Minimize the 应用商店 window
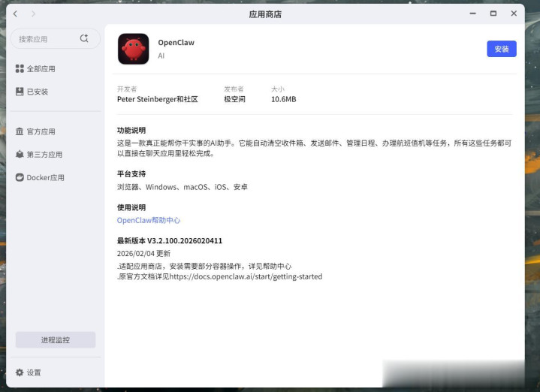Image resolution: width=540 pixels, height=392 pixels. point(473,14)
